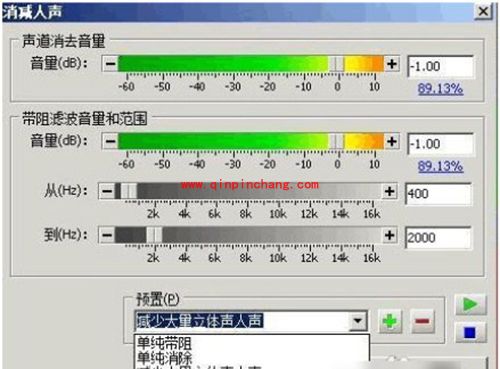Click the 89.13% link under 声道消去音量

coord(440,89)
